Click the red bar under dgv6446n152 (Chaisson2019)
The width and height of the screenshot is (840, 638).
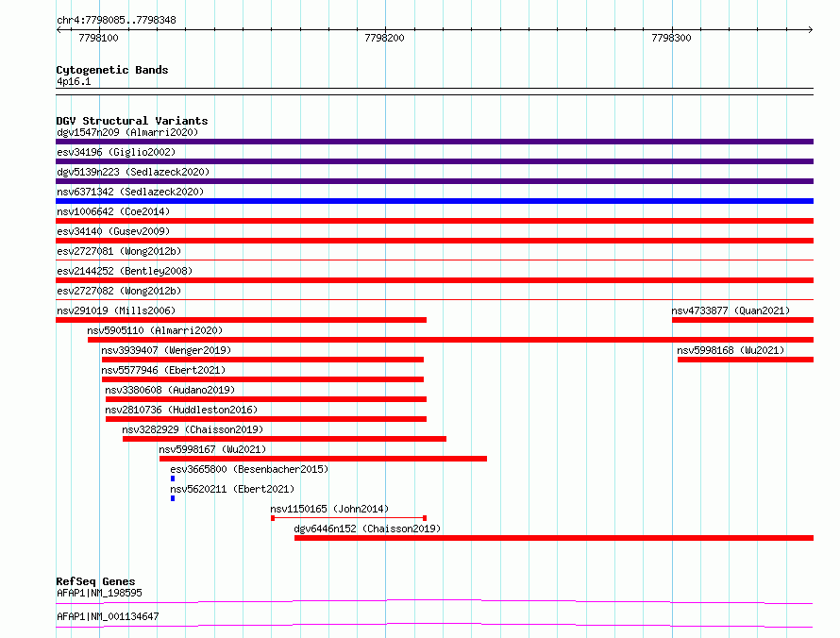(x=554, y=538)
